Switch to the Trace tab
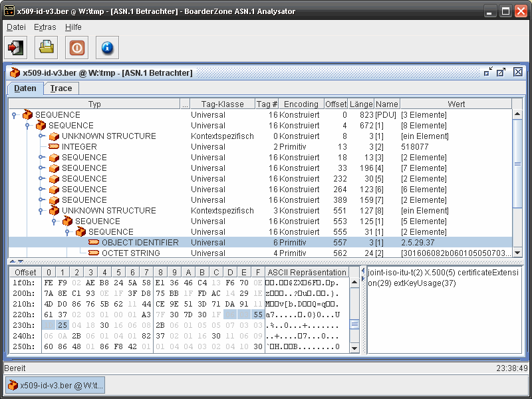 [x=61, y=88]
